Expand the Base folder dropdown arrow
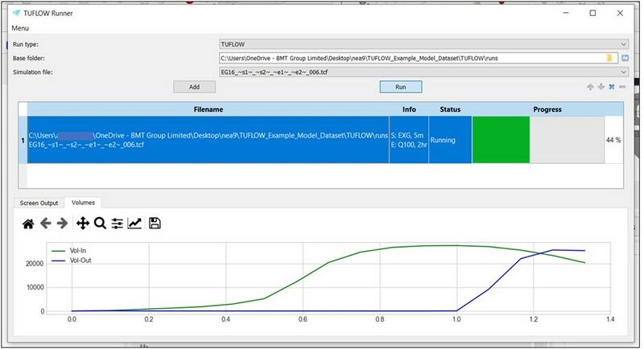 623,58
